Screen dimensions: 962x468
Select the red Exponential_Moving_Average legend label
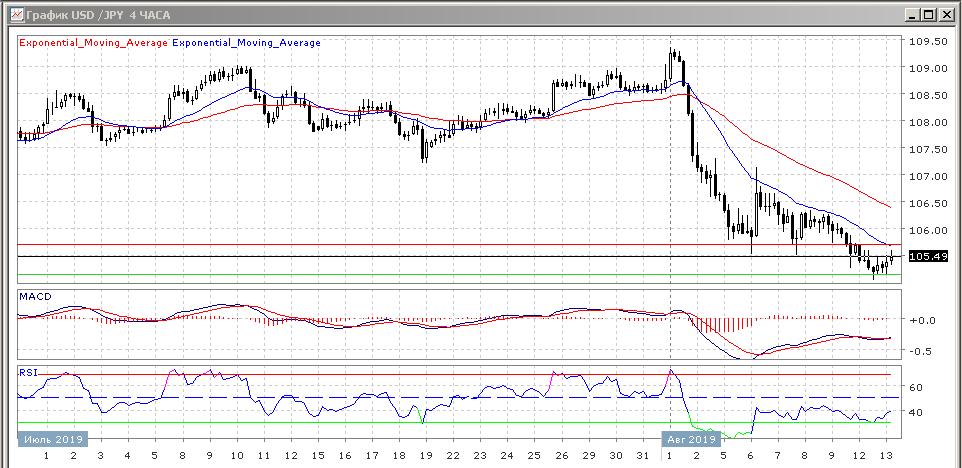[94, 43]
